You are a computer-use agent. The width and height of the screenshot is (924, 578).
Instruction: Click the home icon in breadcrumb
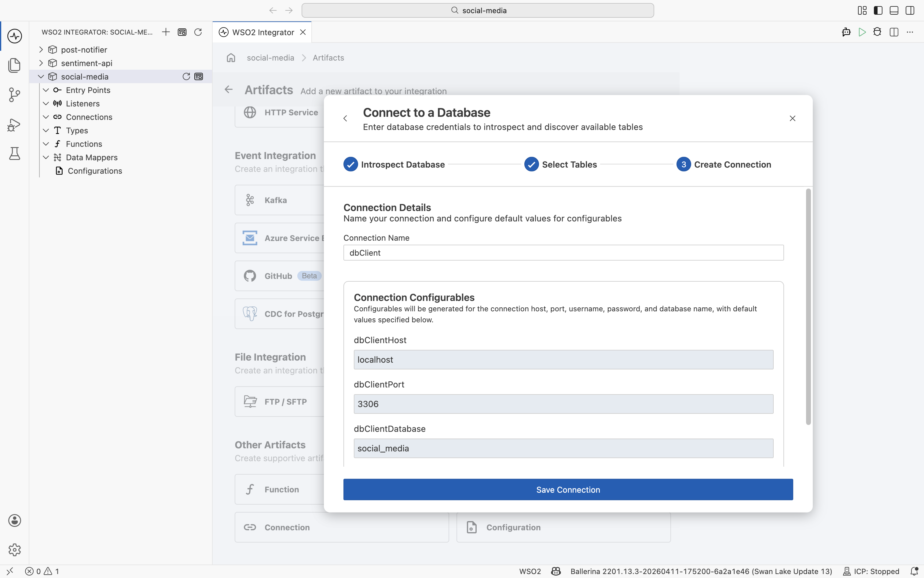(231, 58)
